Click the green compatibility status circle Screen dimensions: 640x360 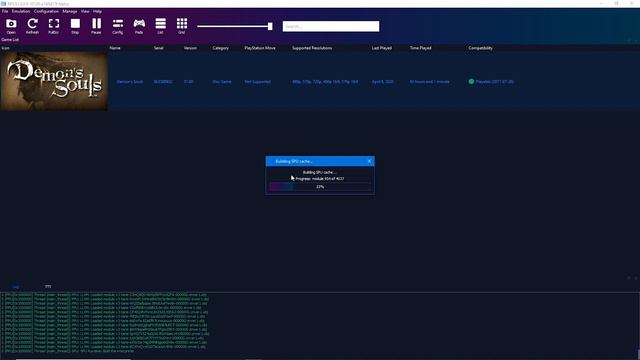[x=471, y=82]
